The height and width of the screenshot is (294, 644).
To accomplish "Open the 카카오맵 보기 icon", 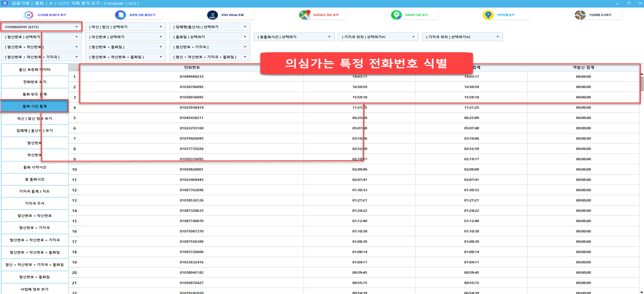I will tap(488, 15).
